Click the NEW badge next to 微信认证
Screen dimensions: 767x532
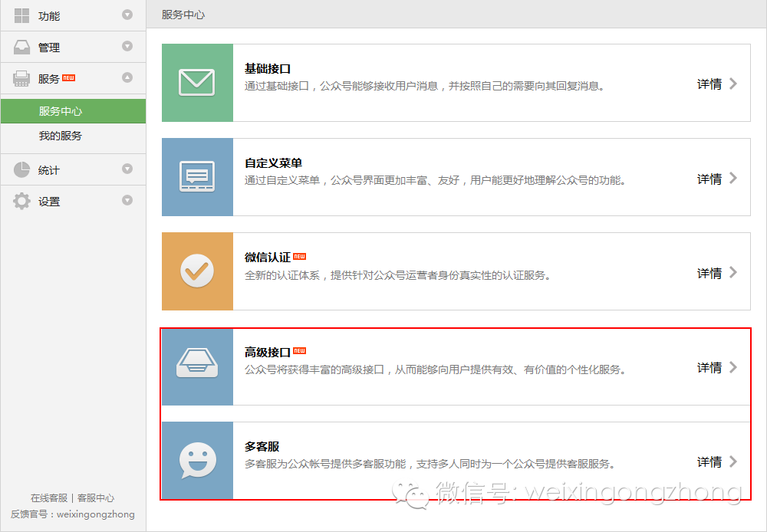(299, 256)
